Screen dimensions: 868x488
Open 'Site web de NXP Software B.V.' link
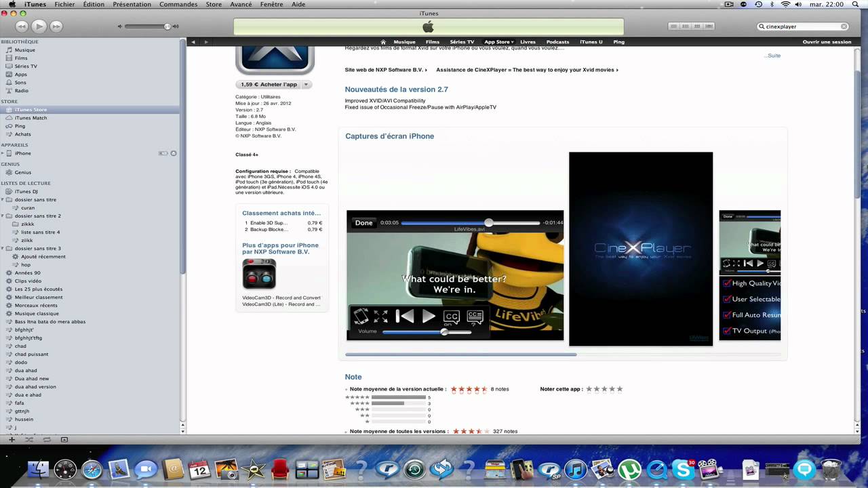[x=387, y=70]
